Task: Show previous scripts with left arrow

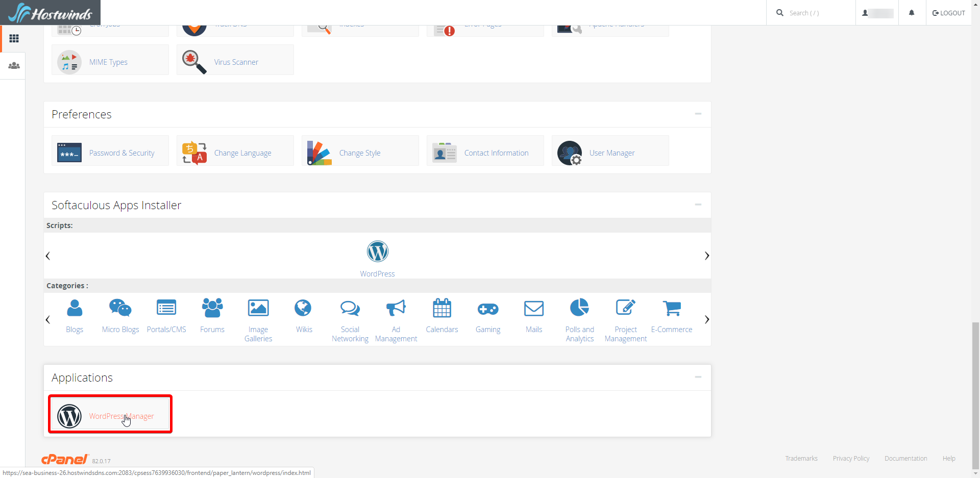Action: pyautogui.click(x=48, y=256)
